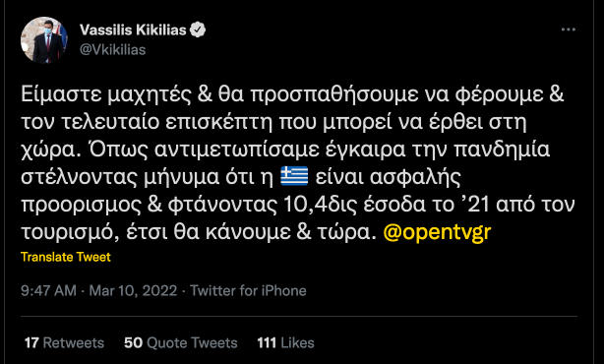Click the number 50 beside Quote Tweets
The image size is (604, 364).
coord(133,342)
